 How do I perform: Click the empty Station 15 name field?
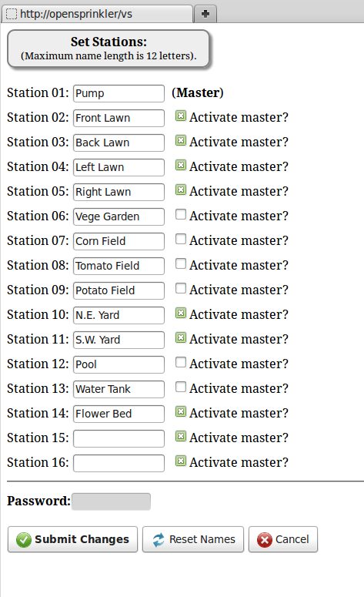coord(119,438)
